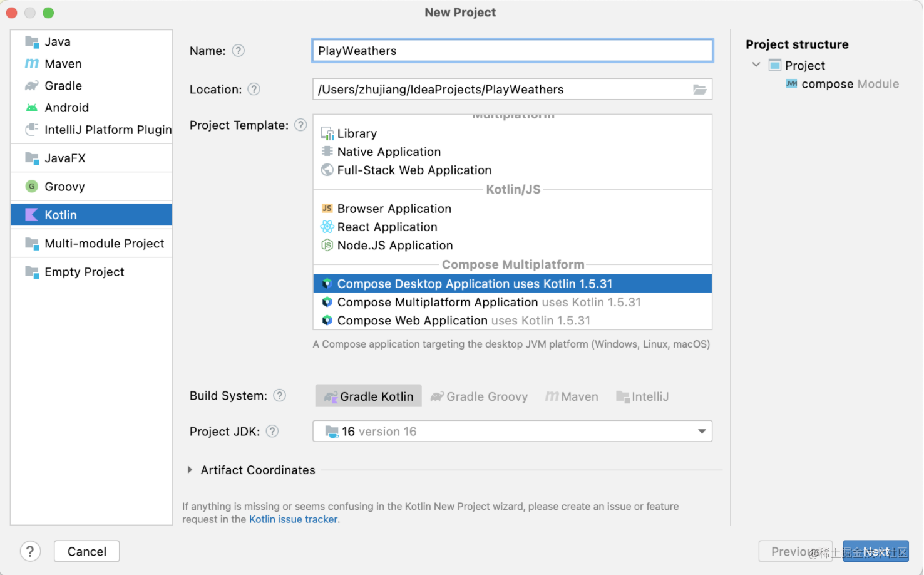Image resolution: width=924 pixels, height=575 pixels.
Task: Switch build system to Maven
Action: coord(572,396)
